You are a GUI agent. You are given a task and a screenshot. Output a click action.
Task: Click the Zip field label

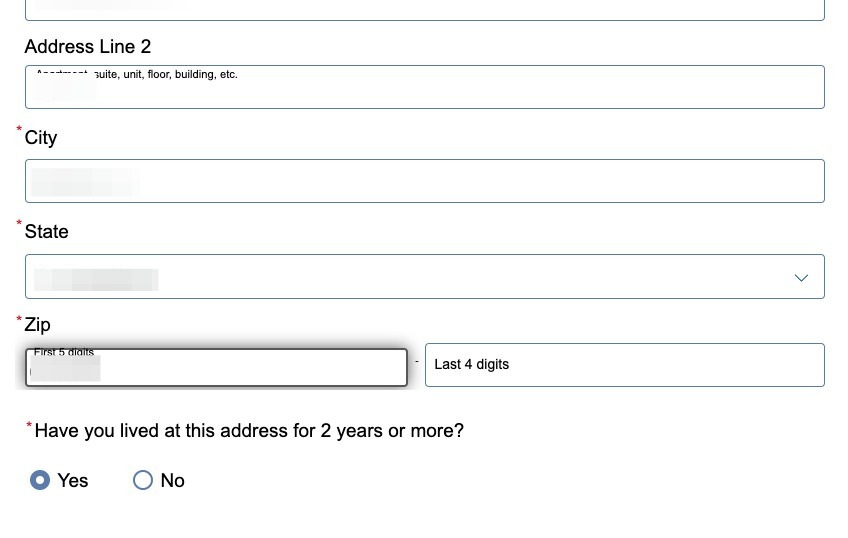tap(38, 325)
